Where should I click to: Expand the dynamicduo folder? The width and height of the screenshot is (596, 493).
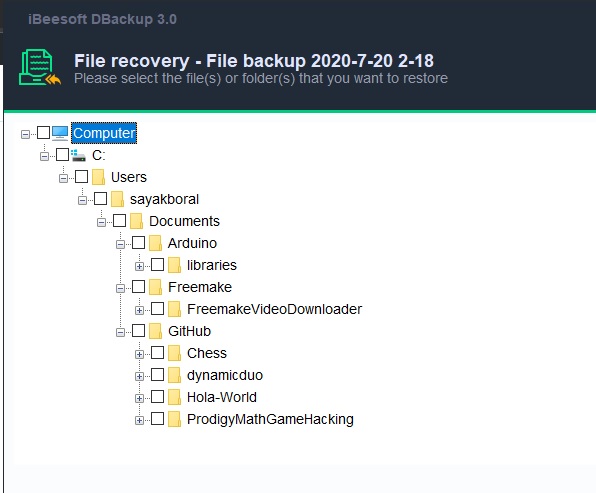point(139,377)
